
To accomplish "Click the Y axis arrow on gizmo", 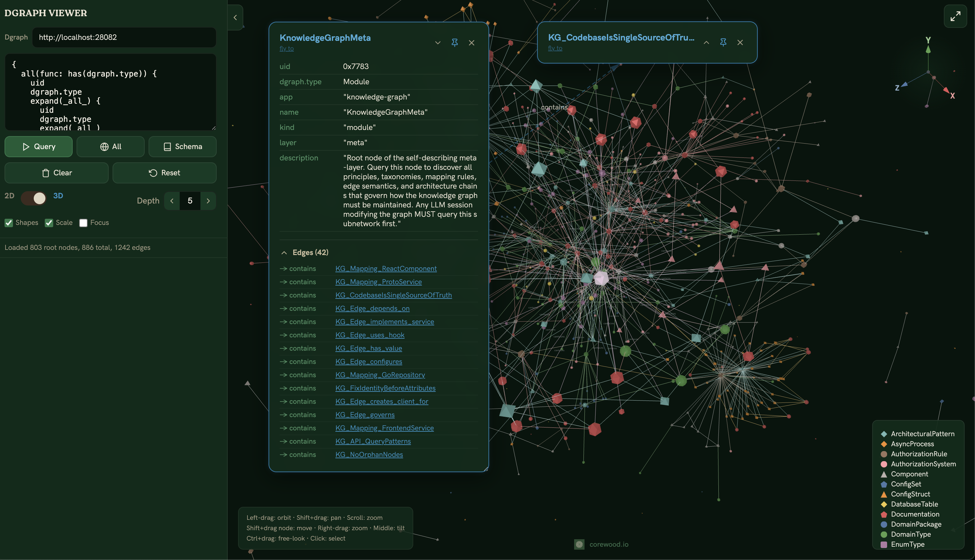I will click(928, 49).
